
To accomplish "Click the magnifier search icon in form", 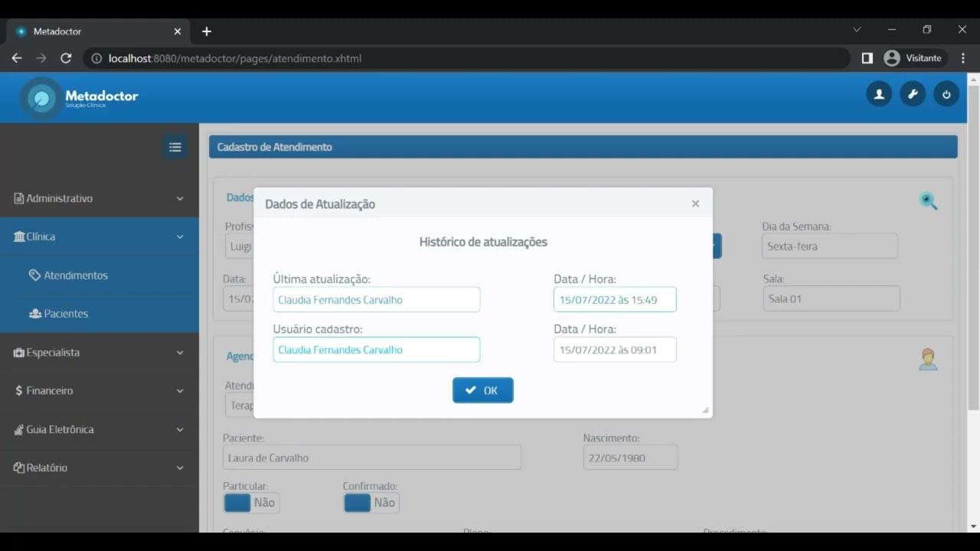I will [928, 201].
